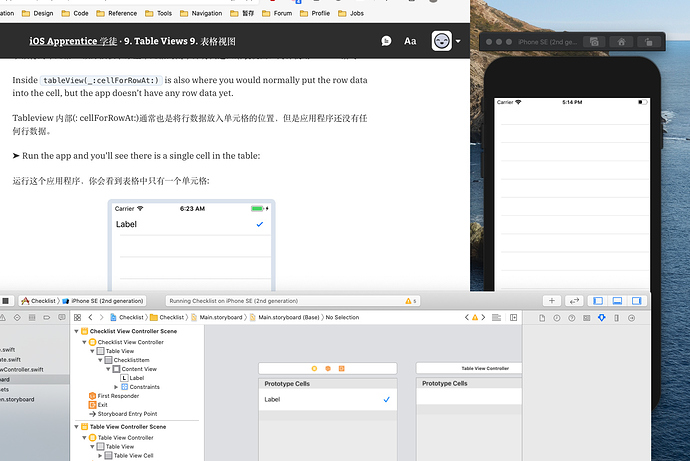Viewport: 690px width, 461px height.
Task: Open the Connections inspector
Action: pyautogui.click(x=632, y=317)
